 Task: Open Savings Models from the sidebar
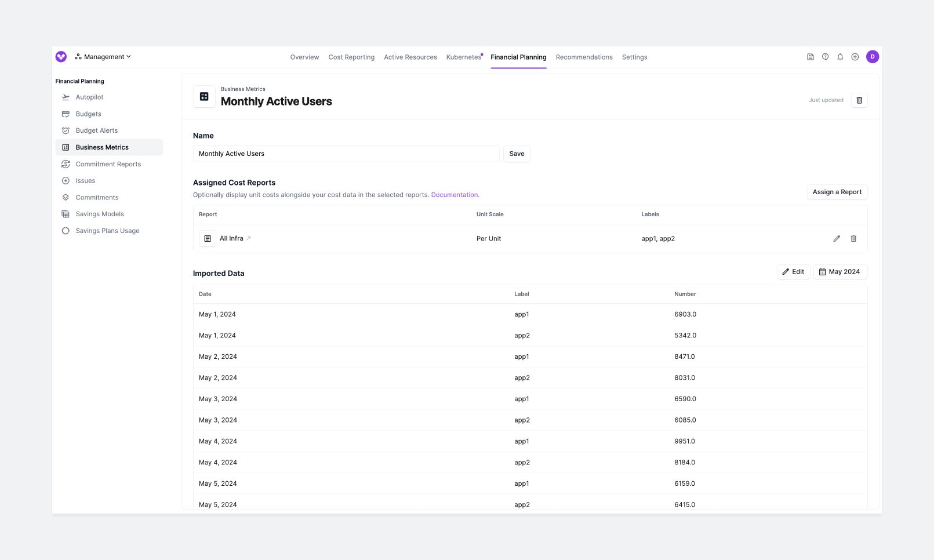(x=99, y=213)
